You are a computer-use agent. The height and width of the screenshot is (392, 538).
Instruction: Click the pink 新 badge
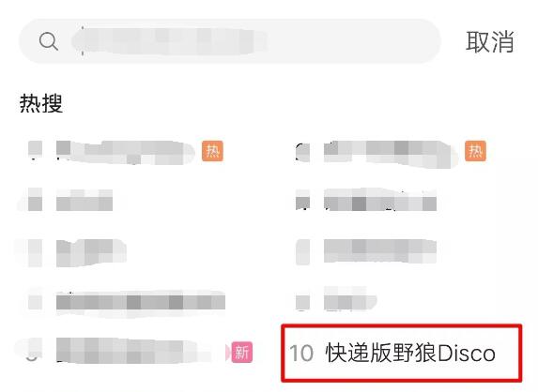coord(242,353)
